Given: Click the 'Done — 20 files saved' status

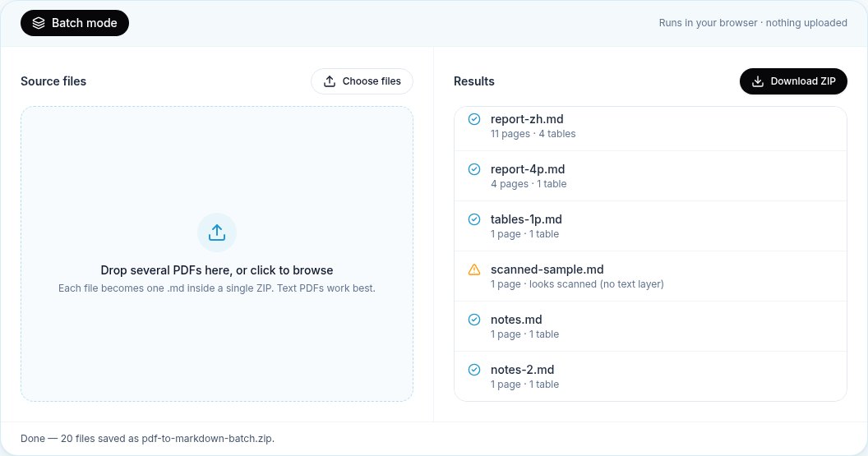Looking at the screenshot, I should 147,438.
